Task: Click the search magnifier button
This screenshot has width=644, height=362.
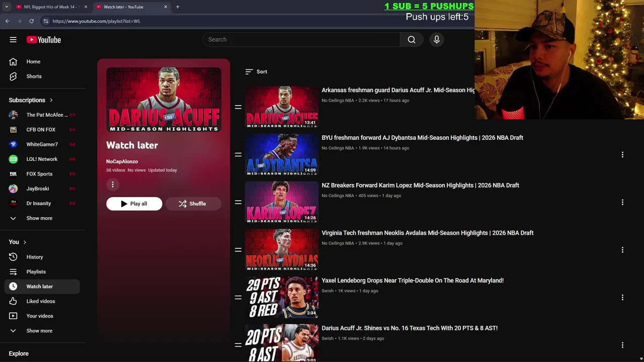Action: point(412,40)
